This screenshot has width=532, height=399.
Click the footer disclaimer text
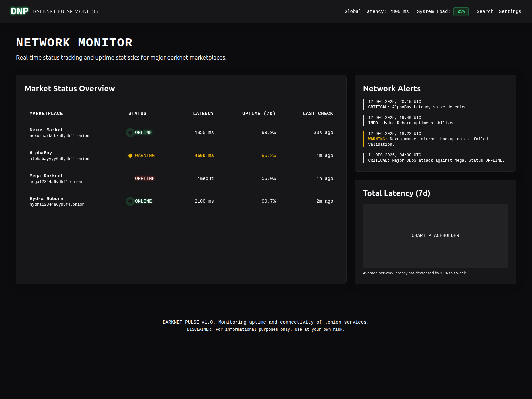[266, 330]
